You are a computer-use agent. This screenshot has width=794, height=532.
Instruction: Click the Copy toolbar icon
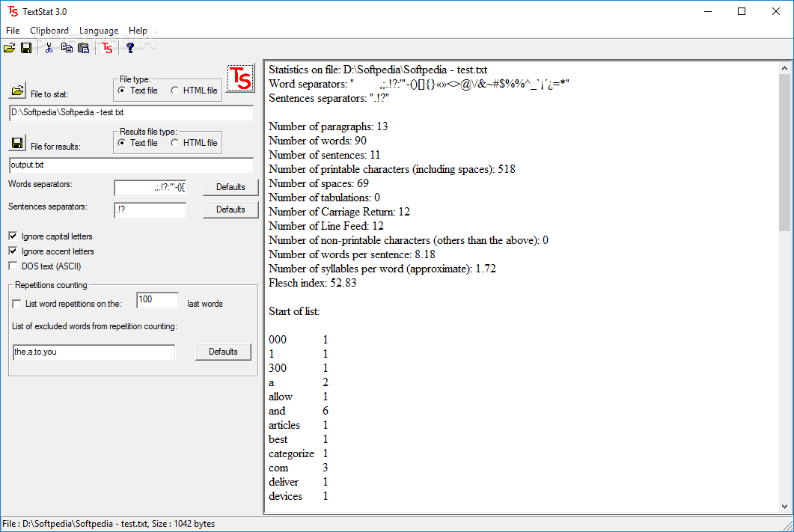click(67, 48)
